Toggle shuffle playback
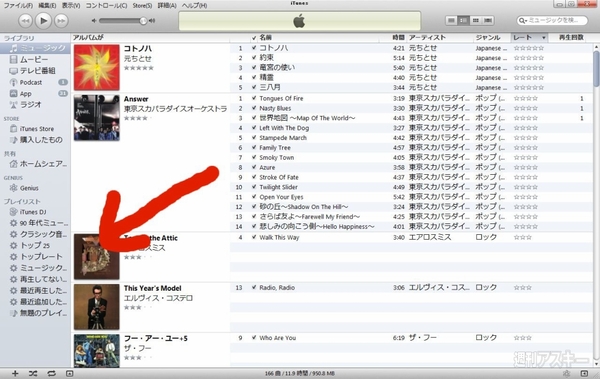600x379 pixels. 33,373
